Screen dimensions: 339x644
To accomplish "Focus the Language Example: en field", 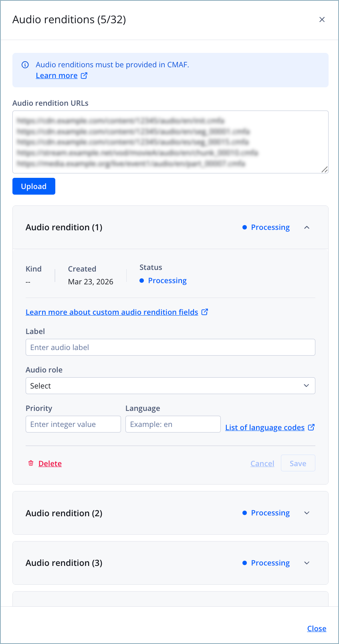I will click(x=173, y=424).
